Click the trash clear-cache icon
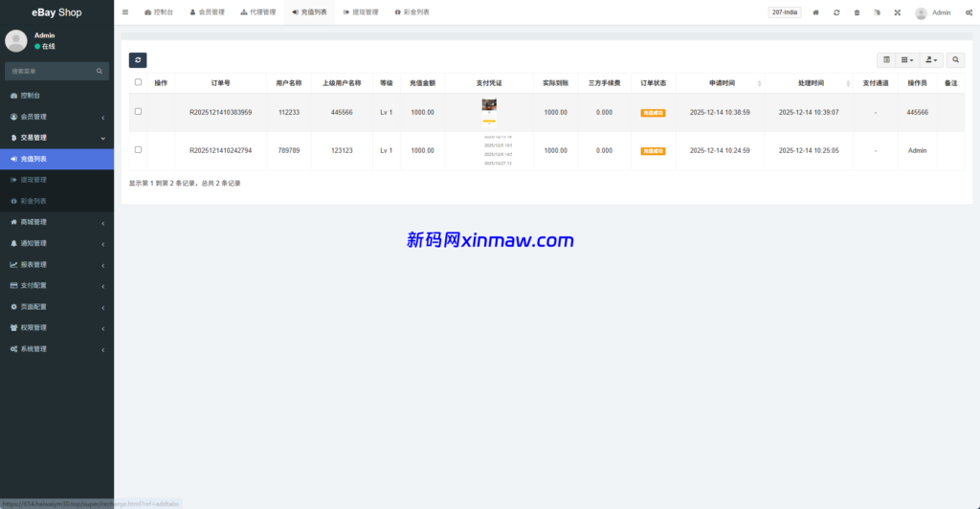This screenshot has width=980, height=509. point(857,12)
